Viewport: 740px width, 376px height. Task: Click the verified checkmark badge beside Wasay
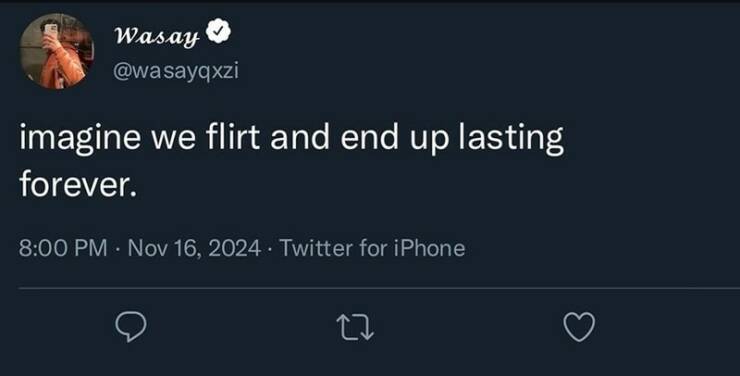pyautogui.click(x=218, y=31)
